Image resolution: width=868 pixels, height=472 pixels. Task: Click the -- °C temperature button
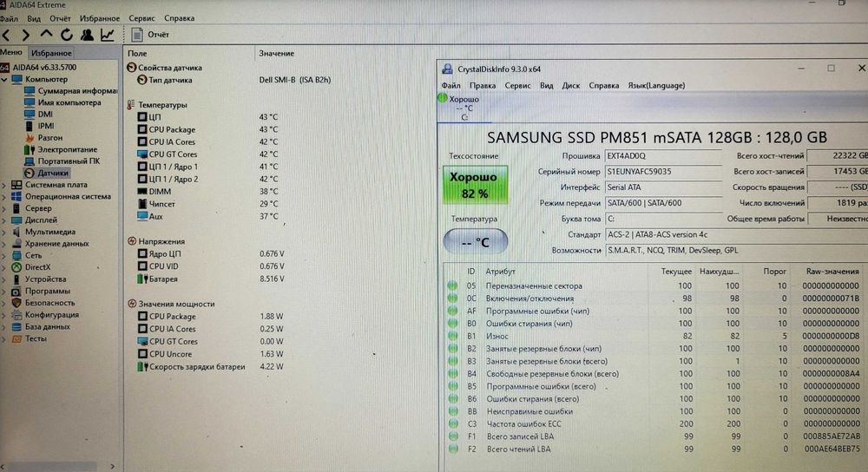point(476,242)
